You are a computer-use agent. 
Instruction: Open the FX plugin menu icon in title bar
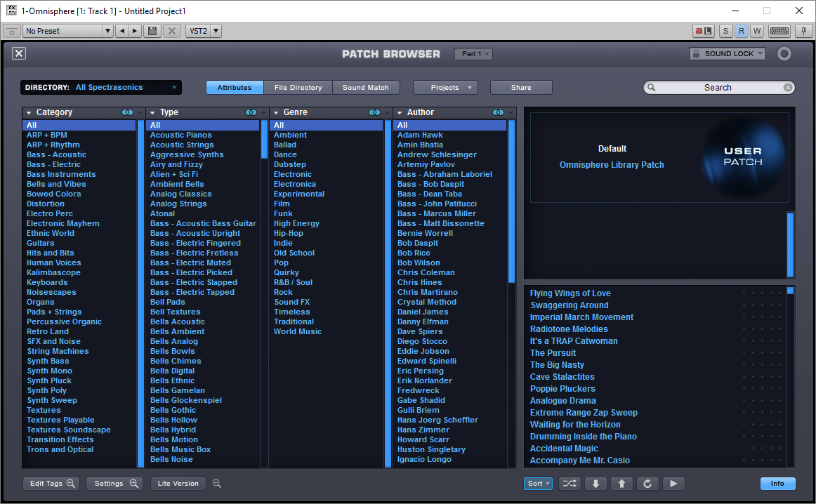coord(11,10)
